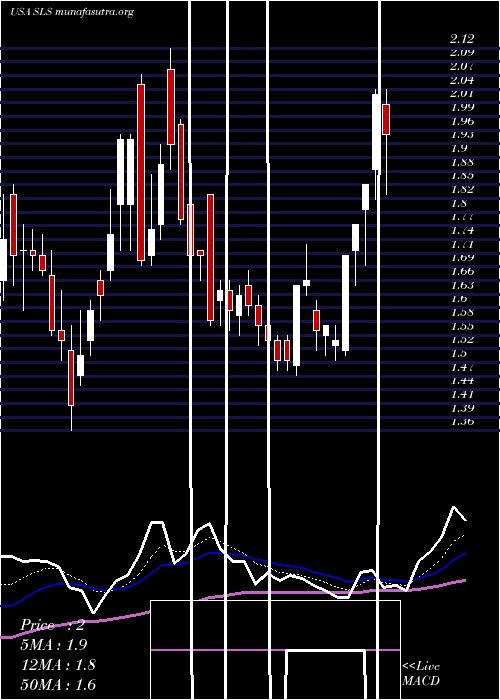Click the 1.9 price axis label

coord(458,148)
